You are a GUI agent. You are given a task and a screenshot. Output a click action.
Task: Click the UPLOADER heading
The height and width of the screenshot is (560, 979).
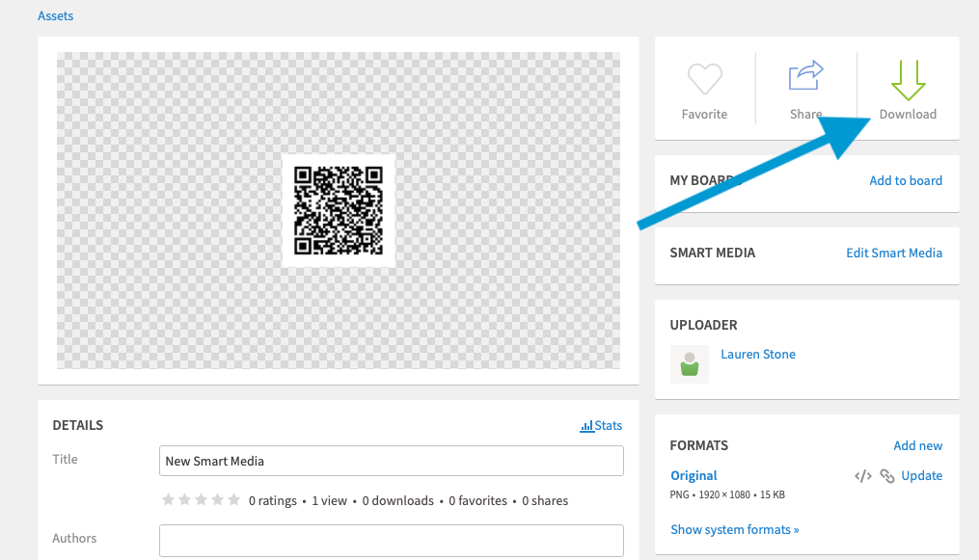tap(704, 326)
